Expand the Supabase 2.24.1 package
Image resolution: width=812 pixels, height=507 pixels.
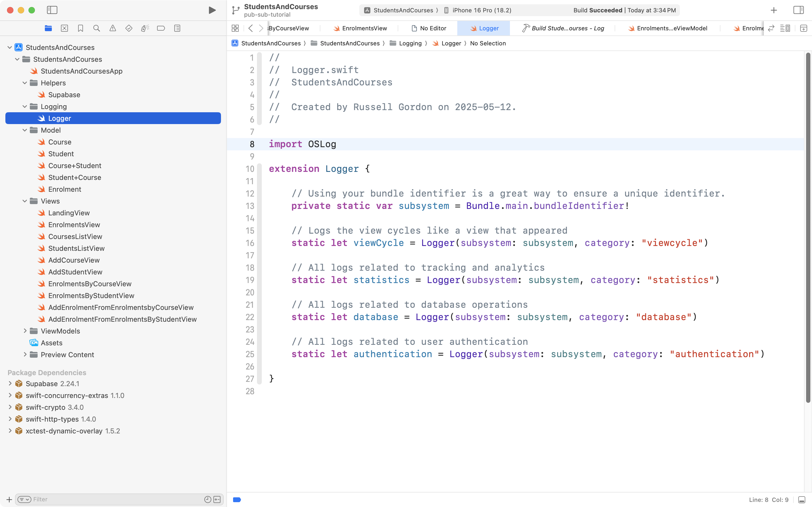click(x=10, y=383)
